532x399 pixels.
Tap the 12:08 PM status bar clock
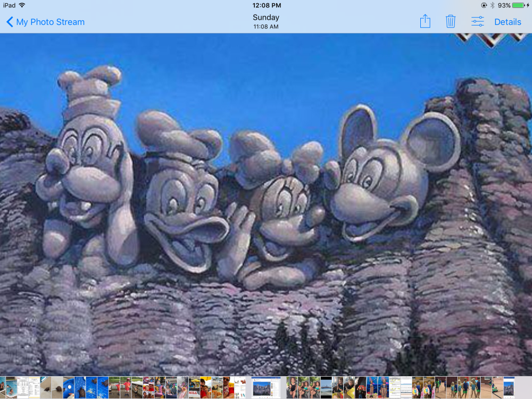click(266, 5)
